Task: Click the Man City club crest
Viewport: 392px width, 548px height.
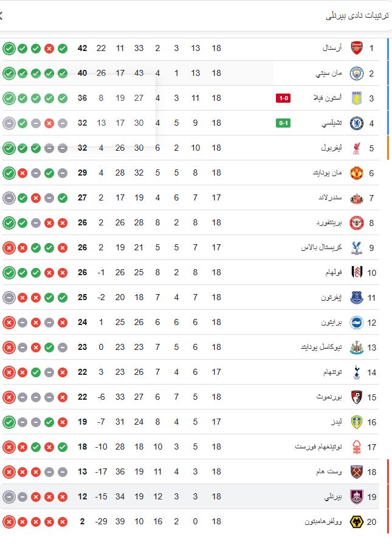Action: tap(357, 73)
